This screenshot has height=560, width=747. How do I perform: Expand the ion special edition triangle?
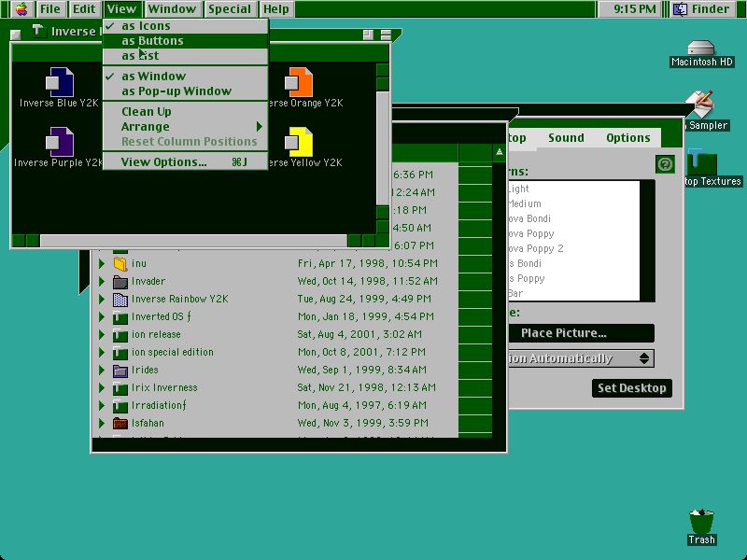102,353
